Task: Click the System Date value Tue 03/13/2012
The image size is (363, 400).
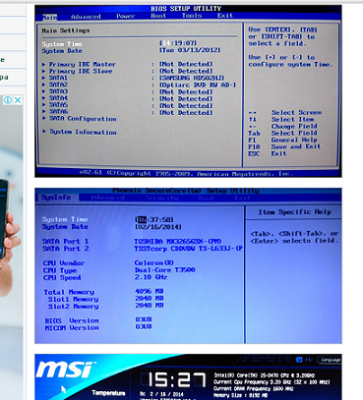Action: pyautogui.click(x=190, y=50)
